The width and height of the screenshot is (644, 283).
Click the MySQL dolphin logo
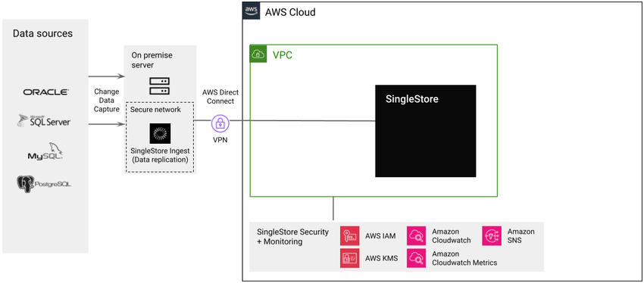(45, 151)
